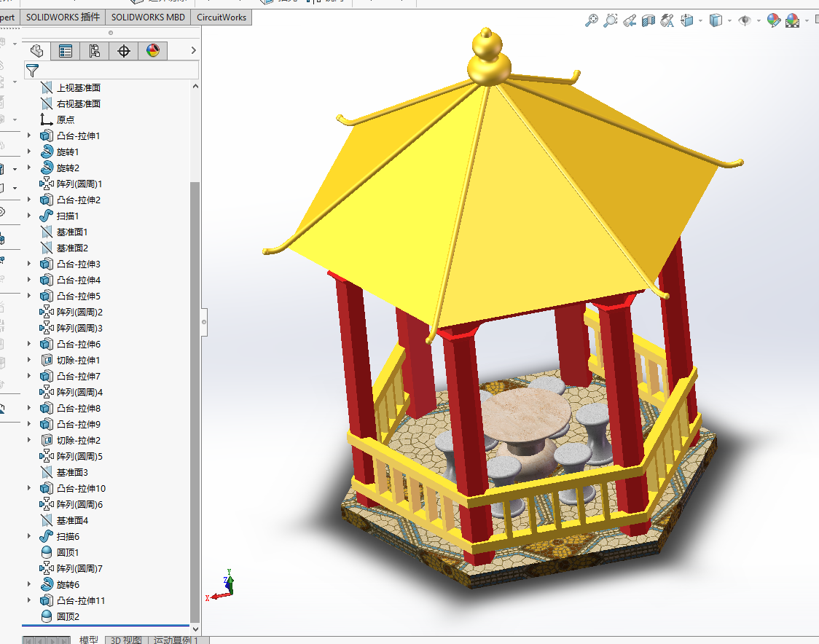Click panel collapse handle beside viewport
This screenshot has width=819, height=644.
[x=204, y=322]
